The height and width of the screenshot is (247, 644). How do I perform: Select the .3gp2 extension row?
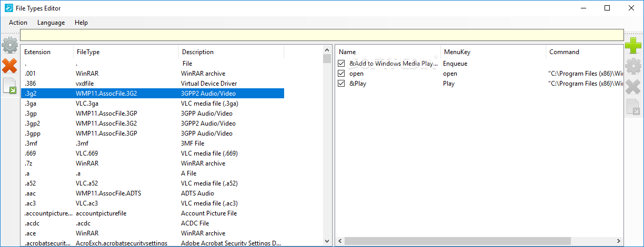pos(153,124)
